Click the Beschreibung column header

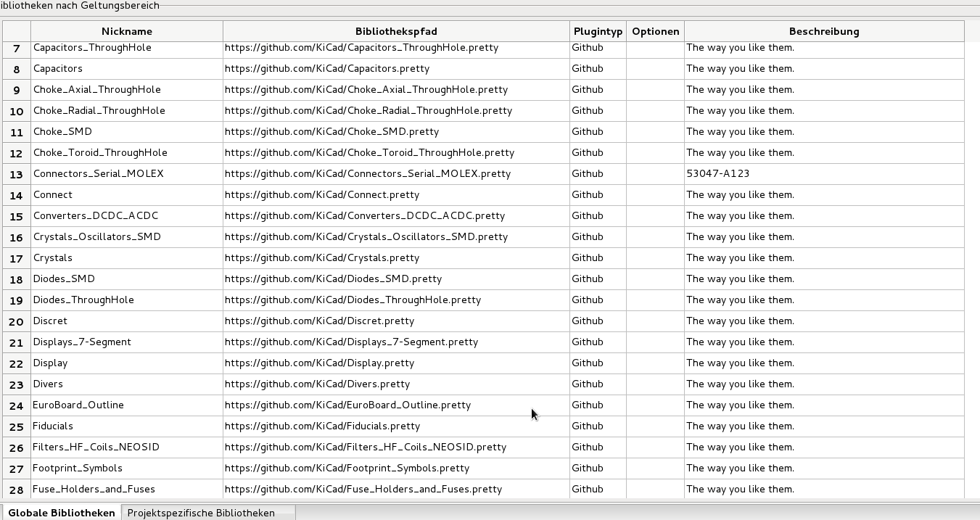[x=824, y=31]
